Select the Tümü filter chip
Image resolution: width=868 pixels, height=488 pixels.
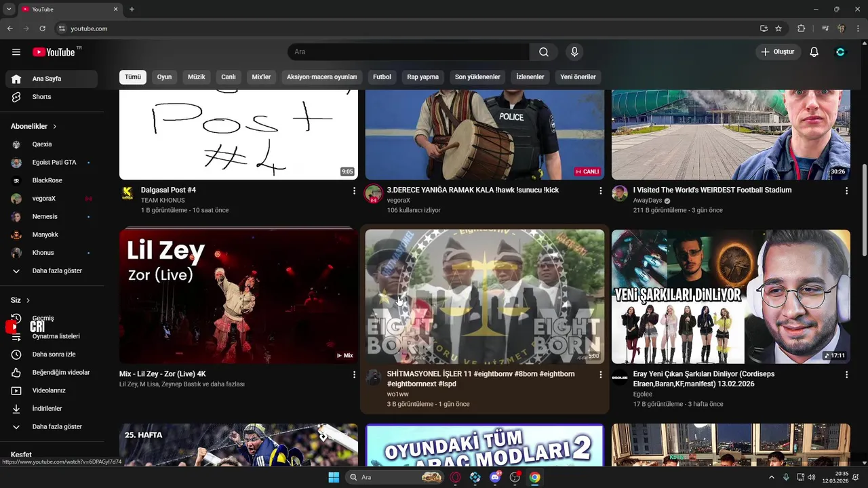(x=133, y=77)
